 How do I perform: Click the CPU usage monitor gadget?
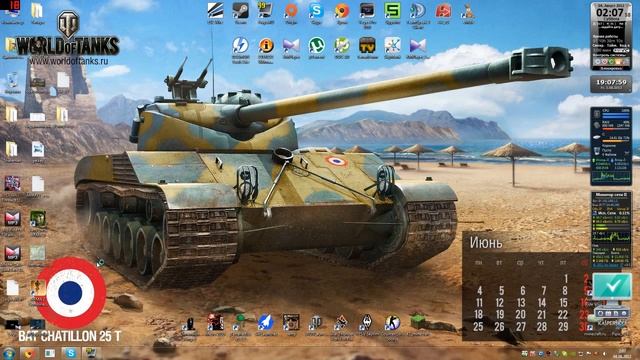[x=611, y=146]
